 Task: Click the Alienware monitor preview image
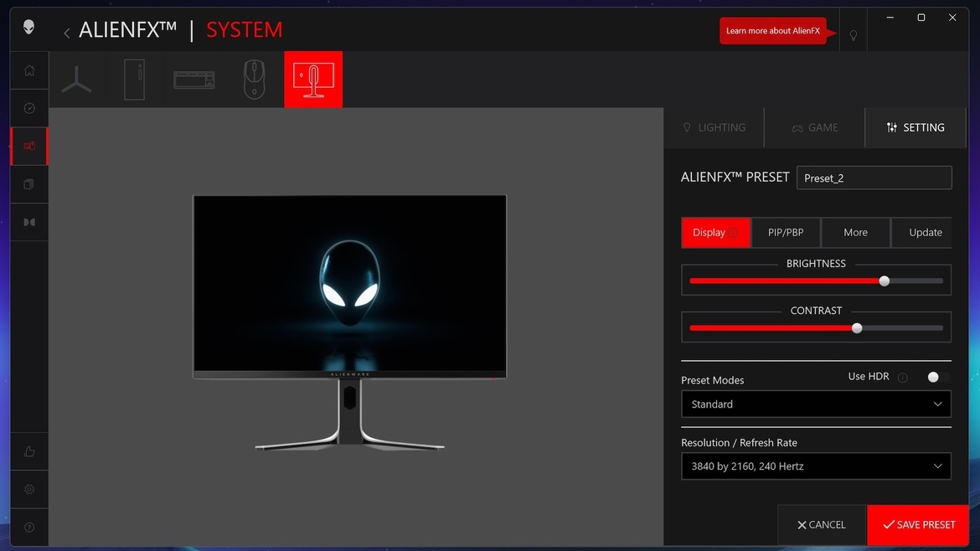pos(350,323)
